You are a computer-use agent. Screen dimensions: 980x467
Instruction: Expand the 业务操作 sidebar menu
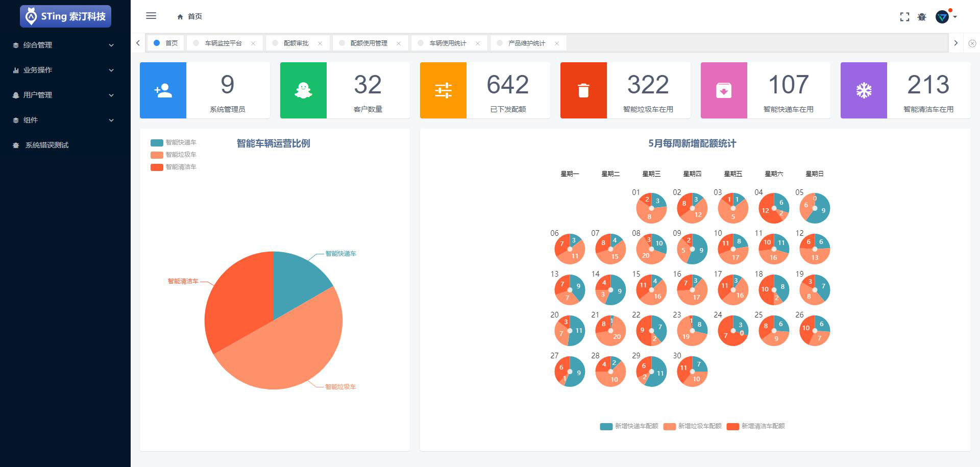pos(64,70)
